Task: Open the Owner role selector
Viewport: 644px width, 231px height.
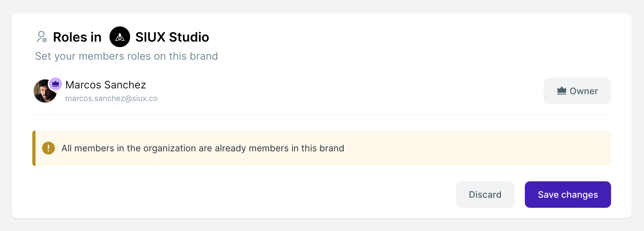Action: [x=577, y=91]
